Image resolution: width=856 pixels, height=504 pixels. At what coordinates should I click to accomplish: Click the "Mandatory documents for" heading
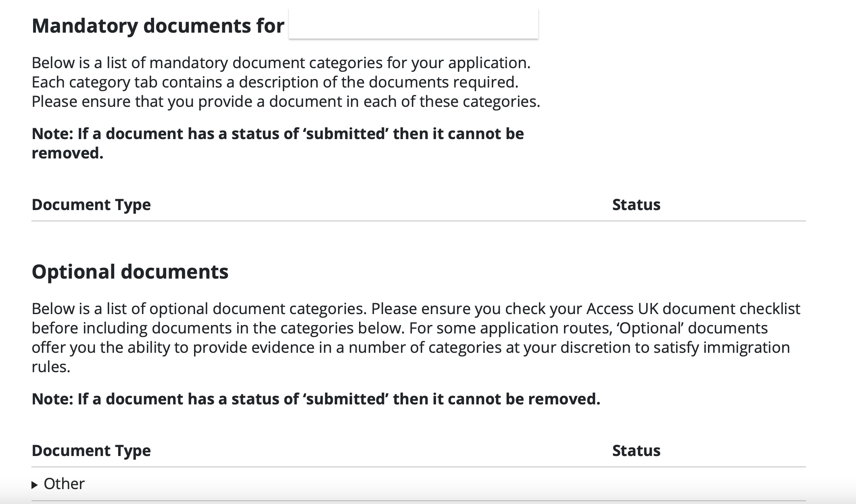[158, 26]
